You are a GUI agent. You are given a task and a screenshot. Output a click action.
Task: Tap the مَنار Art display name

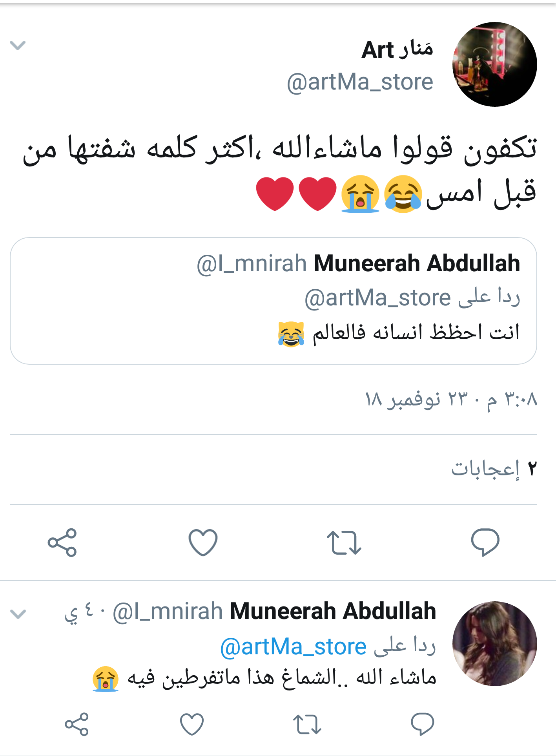pos(397,49)
